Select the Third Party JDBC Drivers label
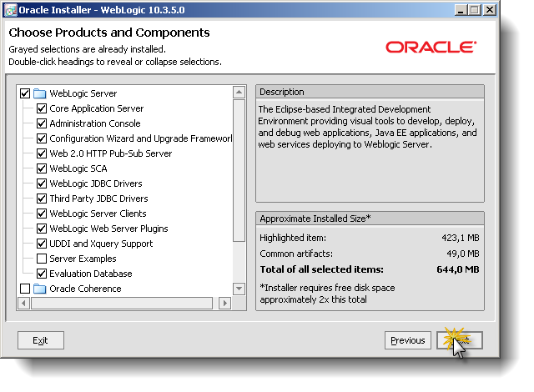 98,199
